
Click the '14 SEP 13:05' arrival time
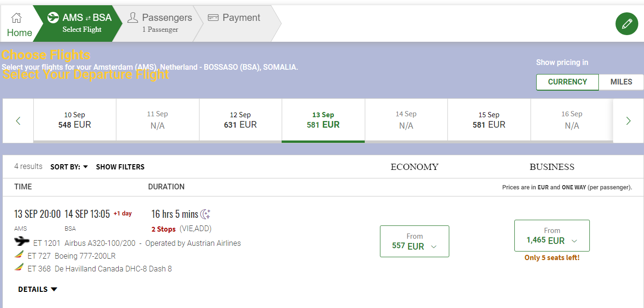(87, 214)
